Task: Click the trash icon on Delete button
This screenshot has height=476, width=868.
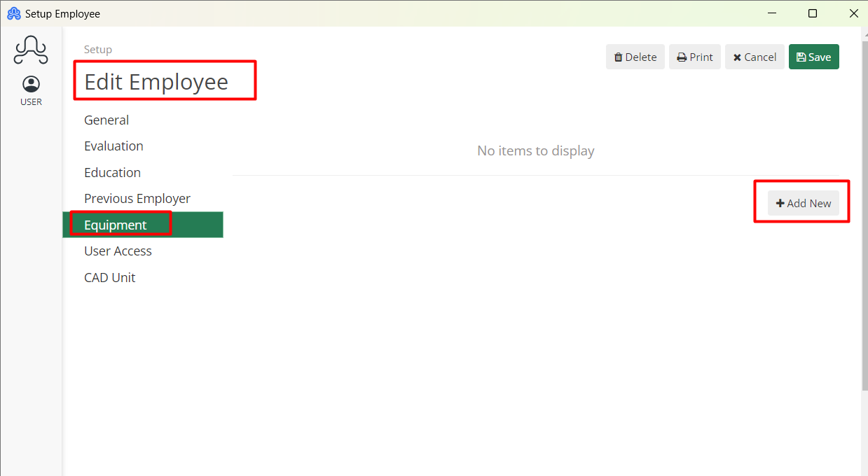Action: 619,57
